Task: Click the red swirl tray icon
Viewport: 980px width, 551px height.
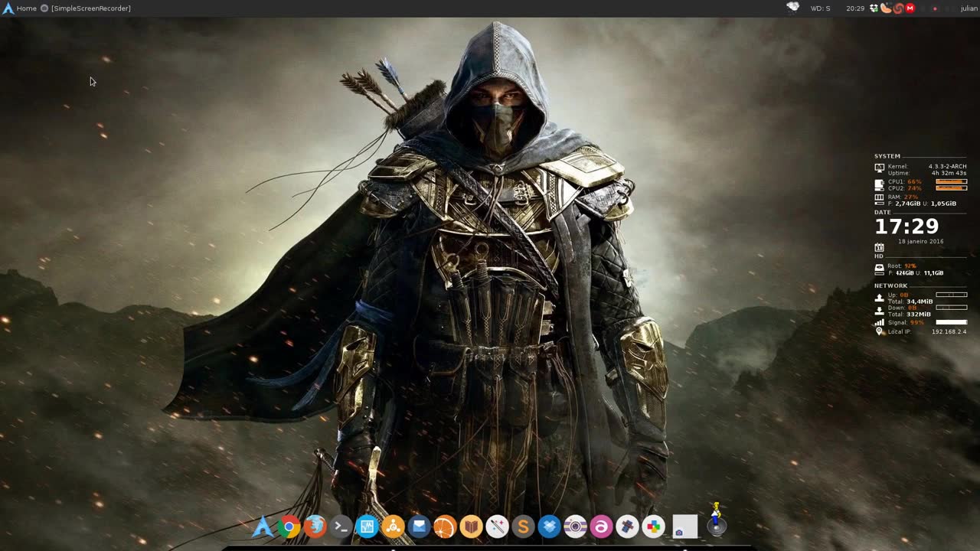Action: (898, 8)
